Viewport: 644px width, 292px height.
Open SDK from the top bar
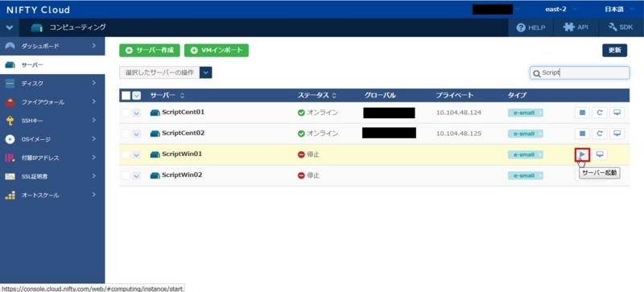click(x=621, y=27)
